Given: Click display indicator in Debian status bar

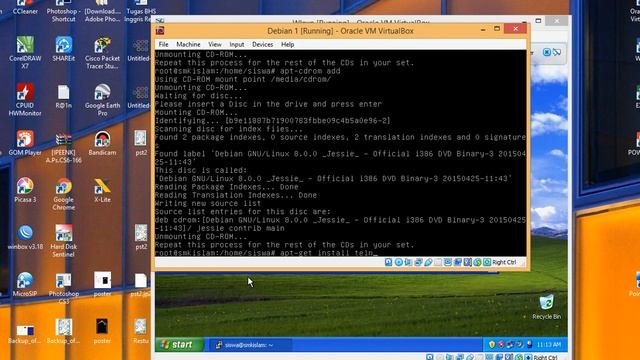Looking at the screenshot, I should pos(448,262).
